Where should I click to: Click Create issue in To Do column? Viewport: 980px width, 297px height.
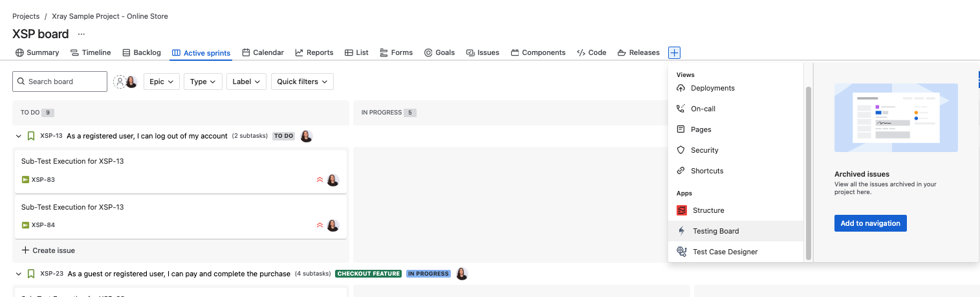click(49, 250)
